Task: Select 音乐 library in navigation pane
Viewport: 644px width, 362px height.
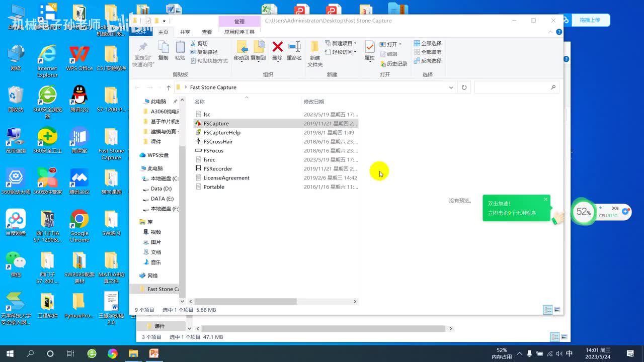Action: [x=155, y=262]
